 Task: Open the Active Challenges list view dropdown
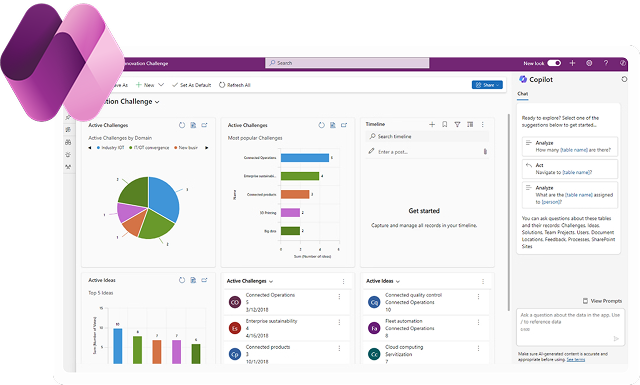[x=271, y=281]
